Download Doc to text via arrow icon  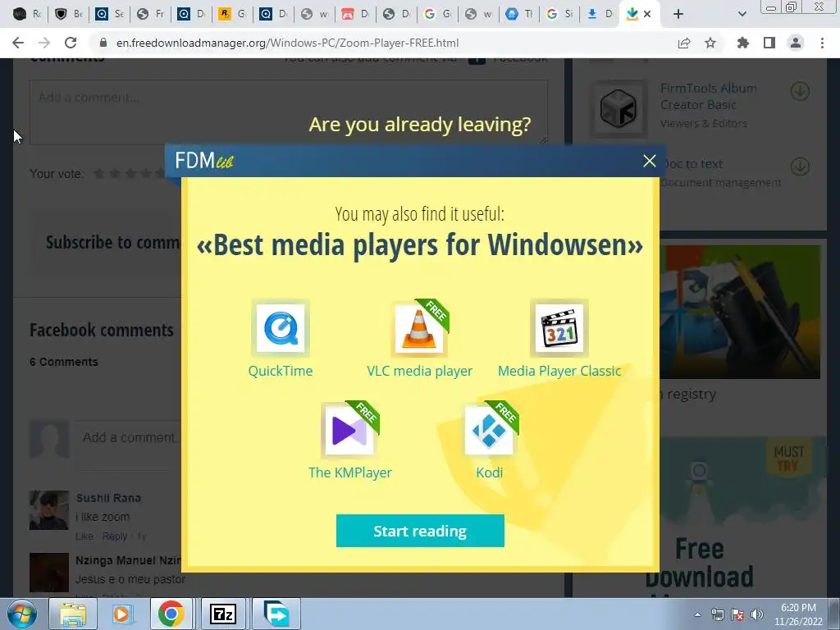tap(800, 167)
